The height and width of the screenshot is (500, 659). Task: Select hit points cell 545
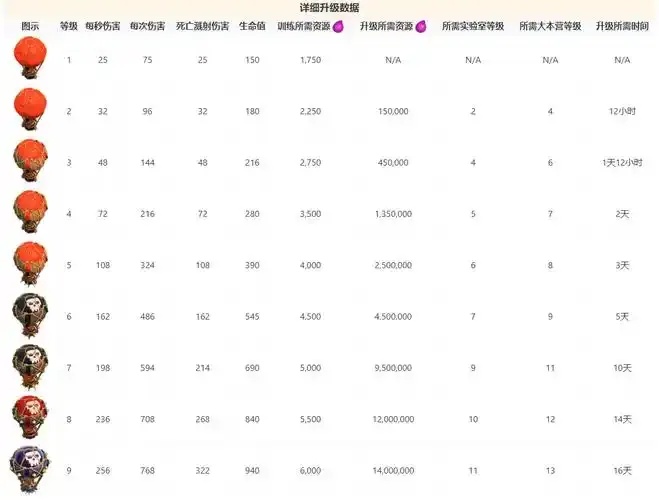click(x=252, y=316)
